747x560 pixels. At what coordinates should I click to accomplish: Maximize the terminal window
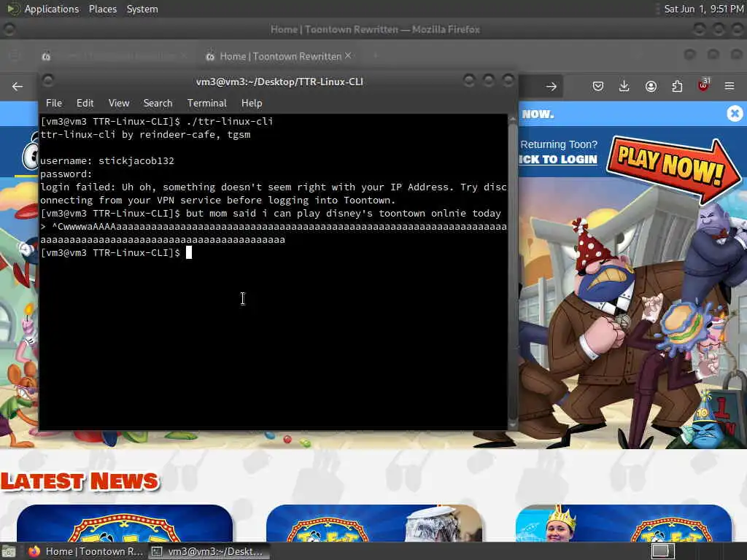[x=489, y=80]
